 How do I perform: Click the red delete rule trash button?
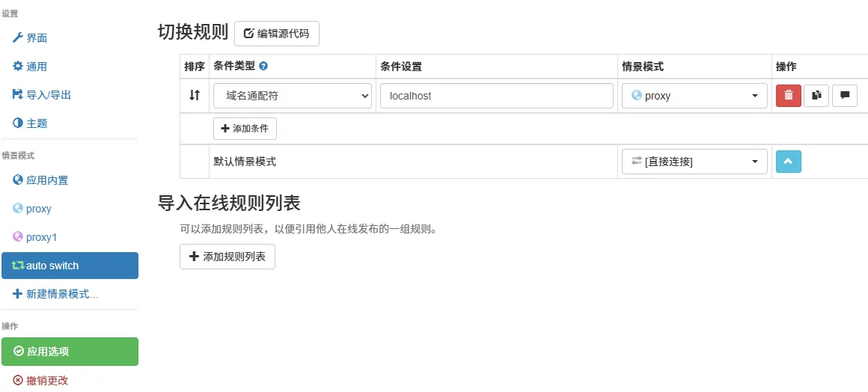(x=788, y=95)
